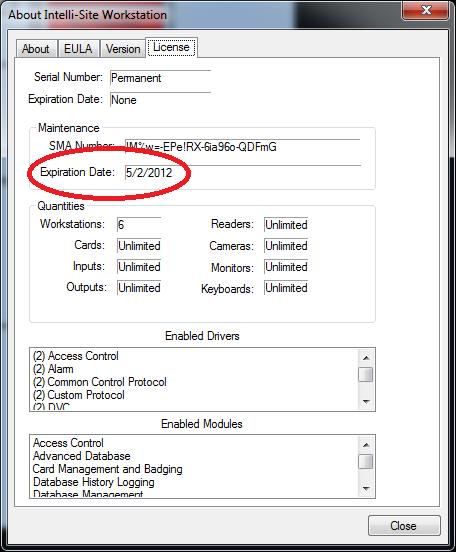
Task: Click the Inputs quantity field
Action: click(139, 267)
